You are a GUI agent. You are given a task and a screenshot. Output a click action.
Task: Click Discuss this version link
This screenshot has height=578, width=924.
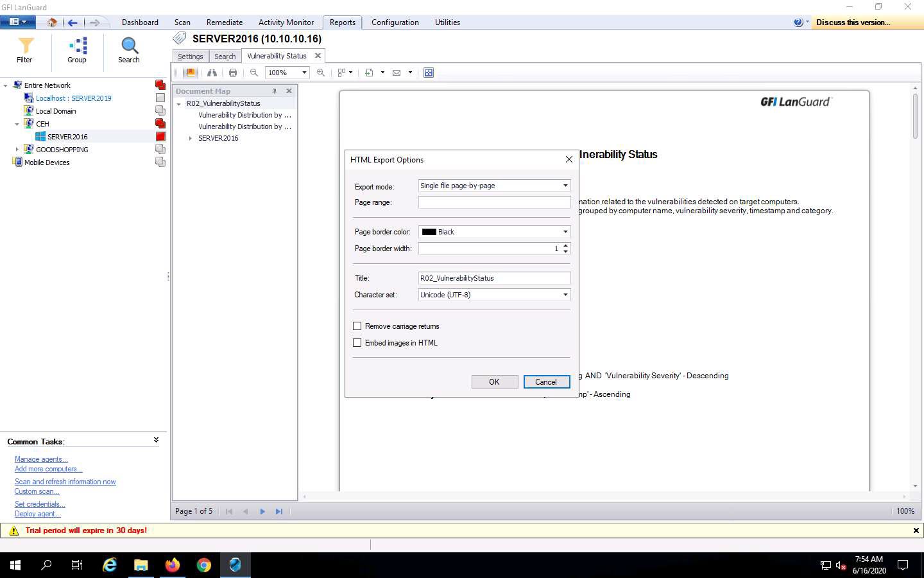(853, 22)
